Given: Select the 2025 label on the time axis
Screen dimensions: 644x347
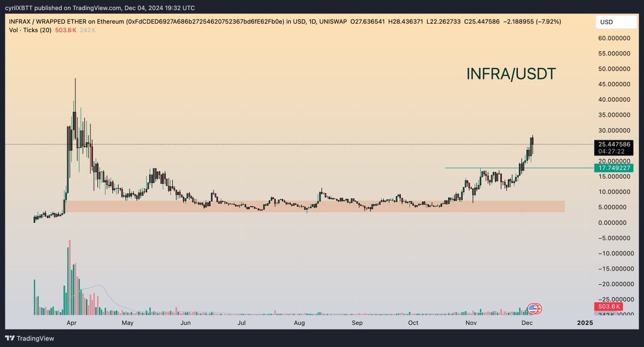Looking at the screenshot, I should pyautogui.click(x=585, y=323).
